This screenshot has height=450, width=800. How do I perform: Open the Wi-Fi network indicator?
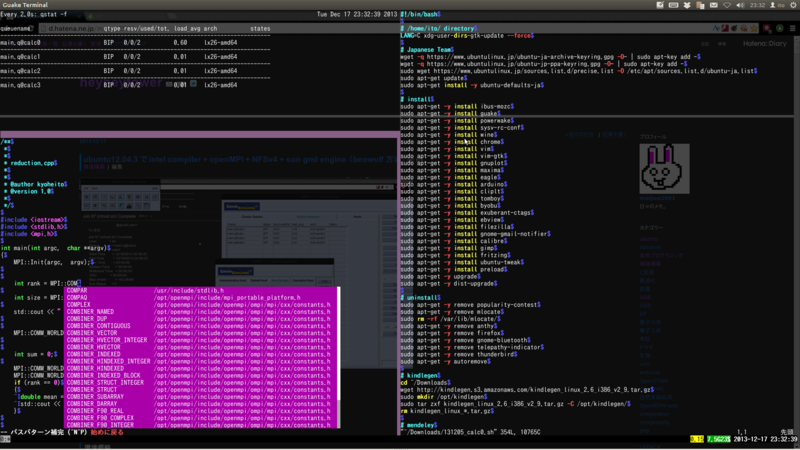[x=727, y=5]
